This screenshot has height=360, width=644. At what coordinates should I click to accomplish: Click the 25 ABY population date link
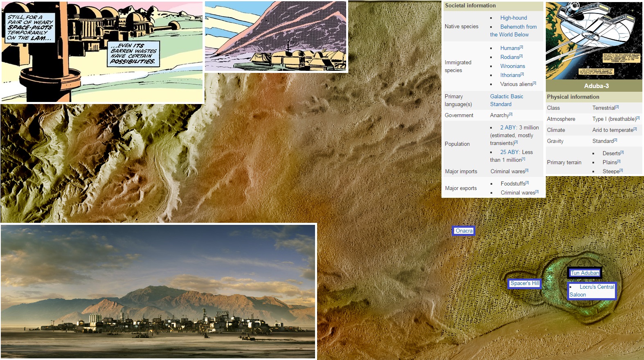pyautogui.click(x=509, y=152)
